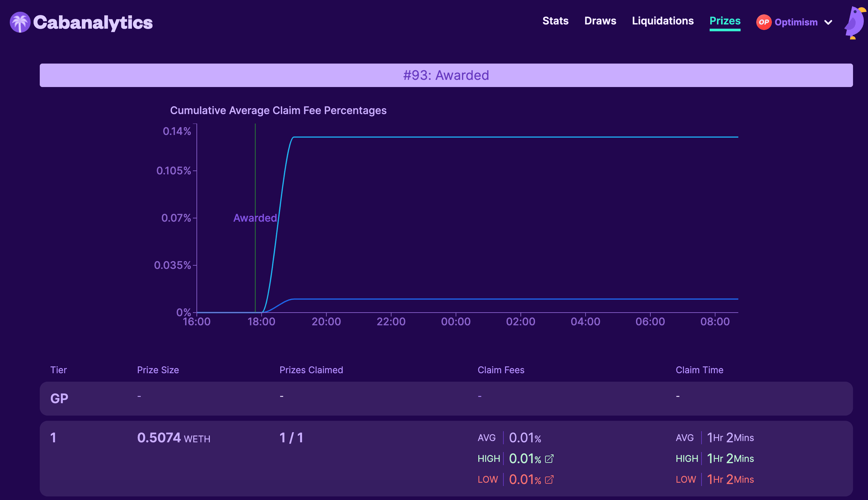The width and height of the screenshot is (868, 500).
Task: Click the HIGH 0.01% claim fee value
Action: (x=525, y=459)
